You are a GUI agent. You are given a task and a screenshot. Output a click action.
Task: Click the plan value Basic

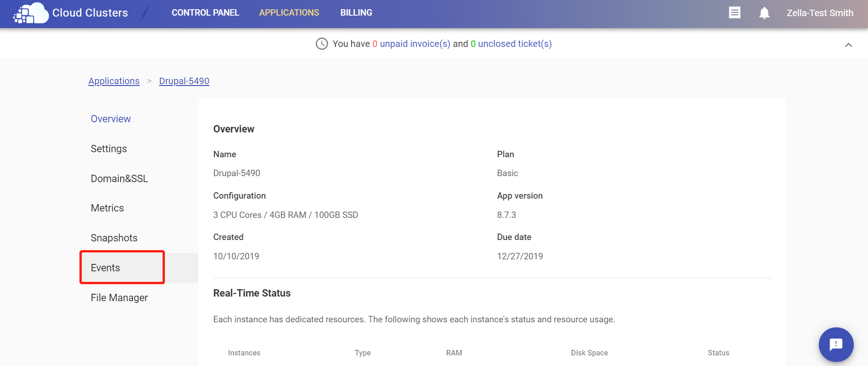click(507, 173)
